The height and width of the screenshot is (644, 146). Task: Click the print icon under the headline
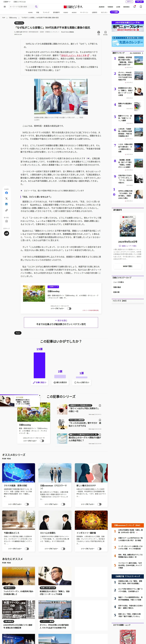pyautogui.click(x=99, y=32)
